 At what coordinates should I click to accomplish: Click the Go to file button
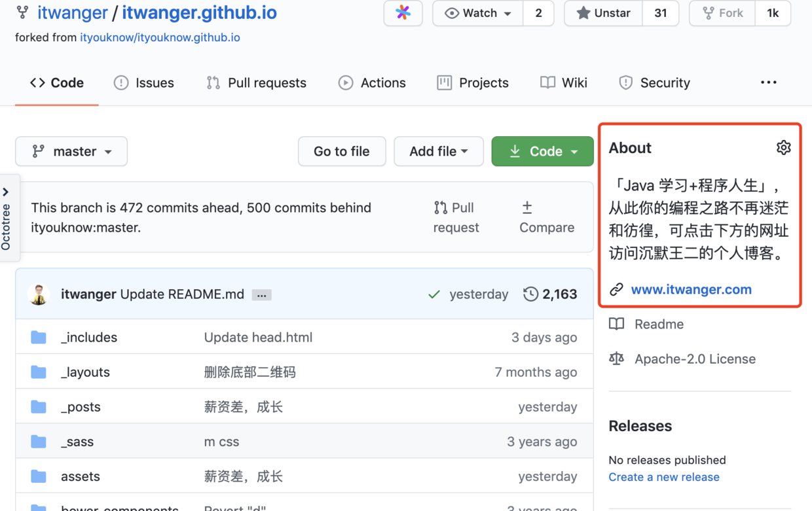coord(342,151)
